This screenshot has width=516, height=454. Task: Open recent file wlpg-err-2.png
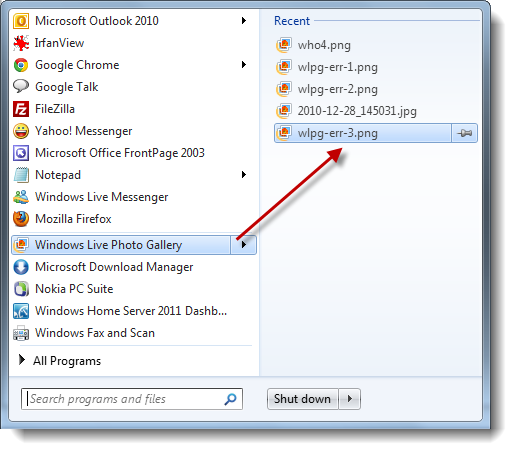(376, 89)
